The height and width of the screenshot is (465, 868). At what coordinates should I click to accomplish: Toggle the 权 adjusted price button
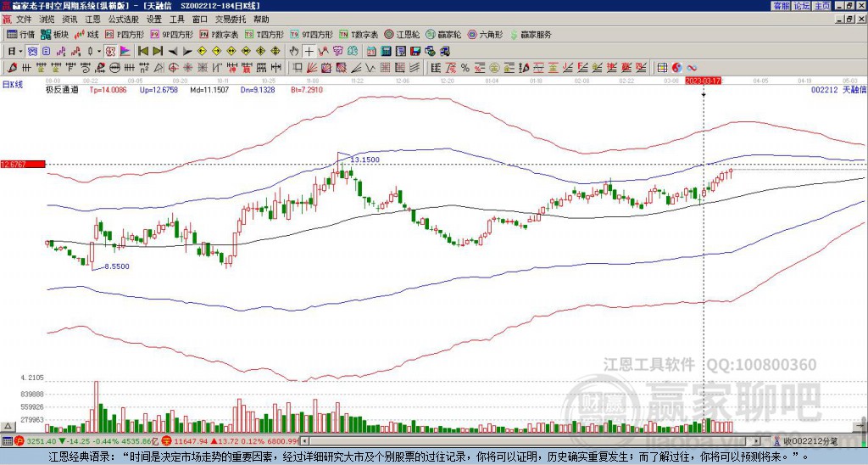point(110,52)
